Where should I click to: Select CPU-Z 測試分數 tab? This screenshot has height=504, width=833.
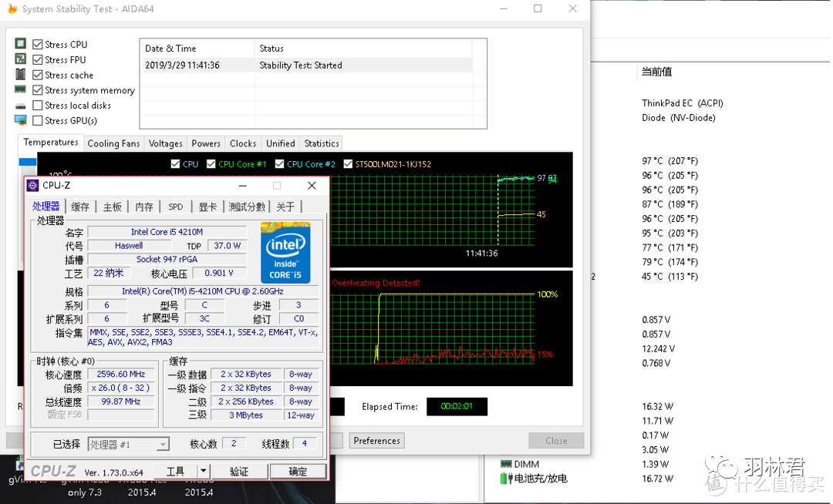coord(247,207)
